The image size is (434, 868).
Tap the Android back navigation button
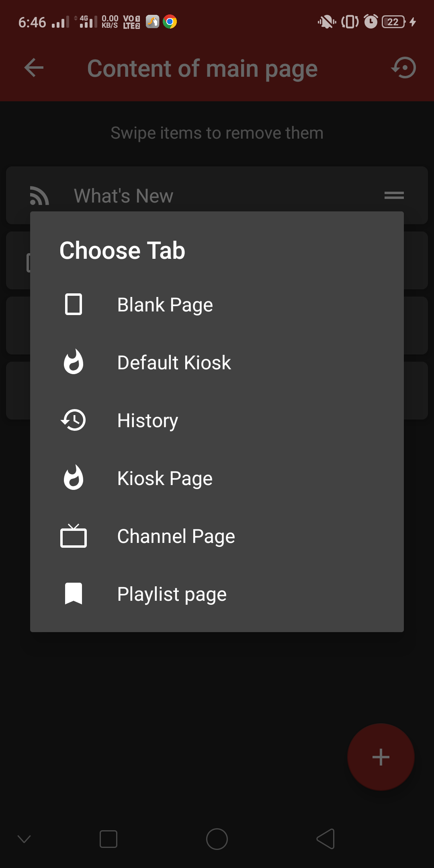[x=325, y=839]
